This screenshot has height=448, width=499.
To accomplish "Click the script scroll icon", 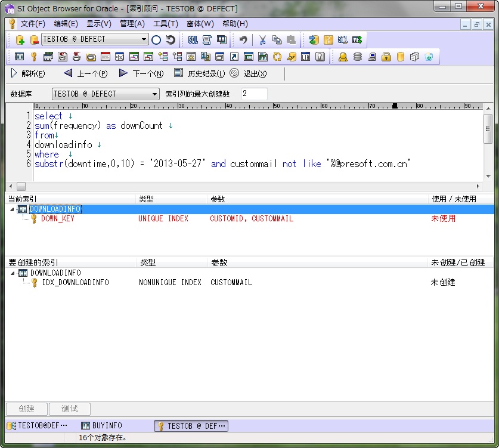I will tap(207, 40).
